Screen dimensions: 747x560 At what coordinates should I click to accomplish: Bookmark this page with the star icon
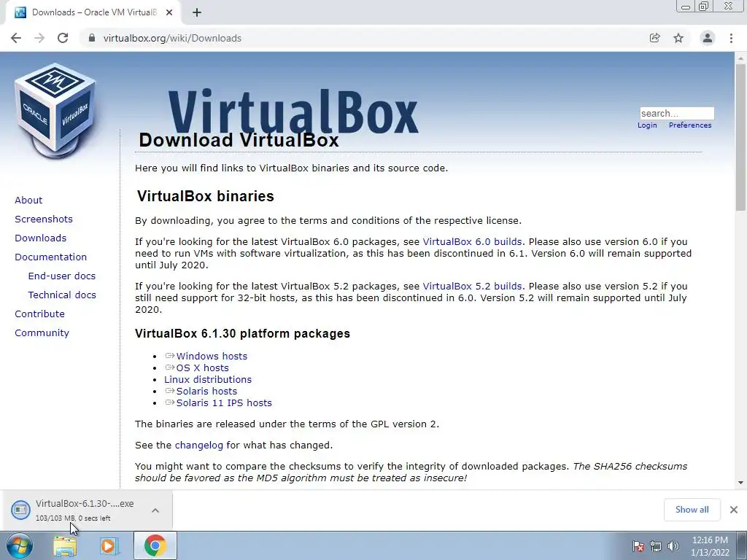[x=678, y=38]
